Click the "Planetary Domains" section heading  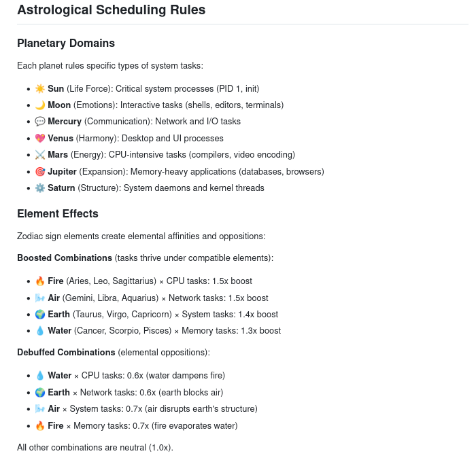pyautogui.click(x=66, y=43)
